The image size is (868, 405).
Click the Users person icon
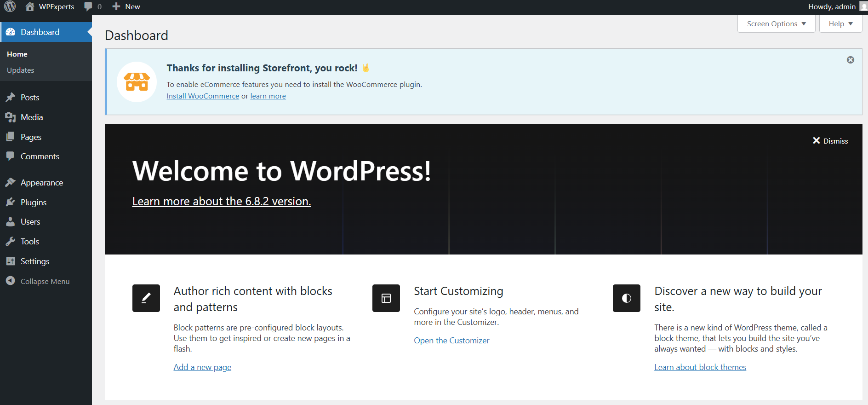tap(11, 222)
